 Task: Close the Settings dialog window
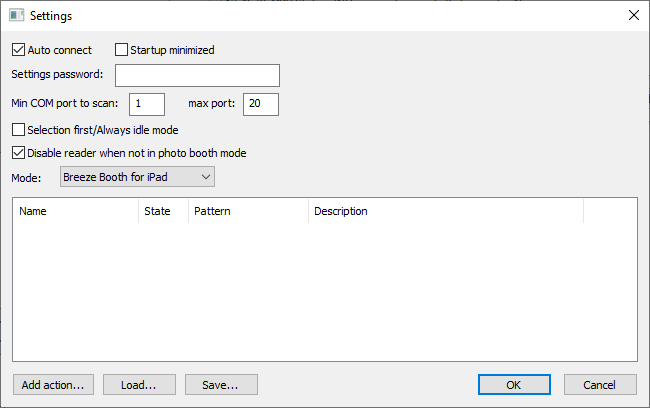[633, 16]
